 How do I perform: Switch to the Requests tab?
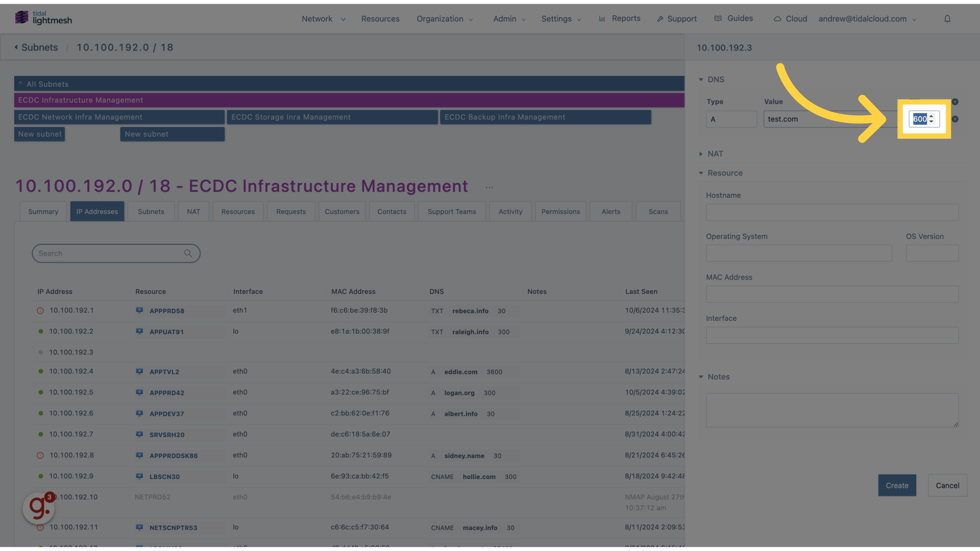coord(291,212)
